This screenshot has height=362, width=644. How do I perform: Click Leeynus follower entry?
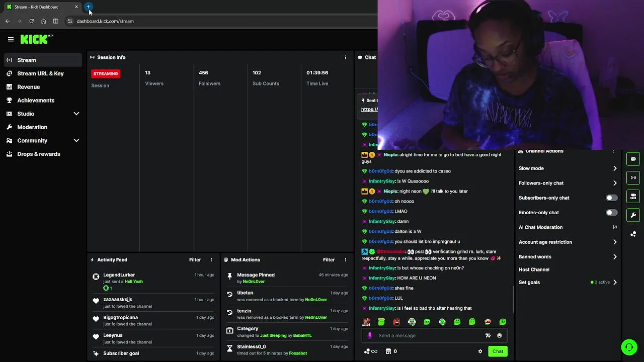(x=153, y=338)
